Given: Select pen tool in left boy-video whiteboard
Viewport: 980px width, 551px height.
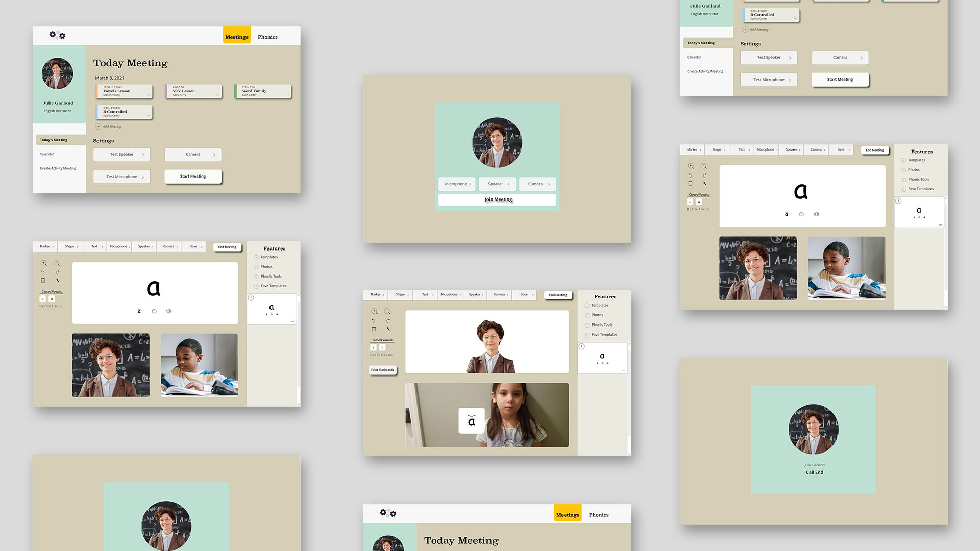Looking at the screenshot, I should coord(58,281).
